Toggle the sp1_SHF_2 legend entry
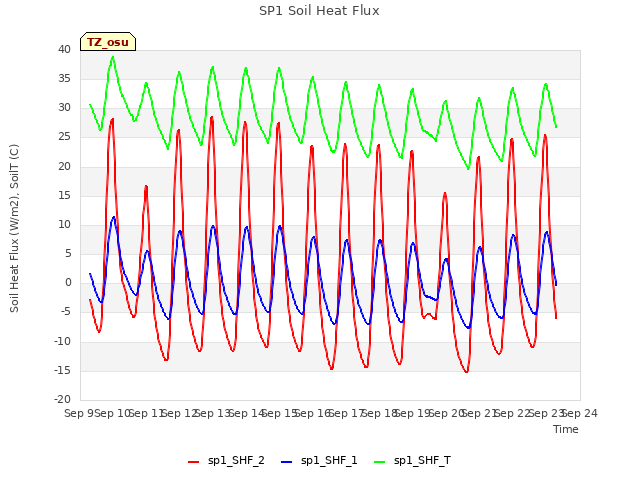The width and height of the screenshot is (640, 480). pyautogui.click(x=226, y=460)
